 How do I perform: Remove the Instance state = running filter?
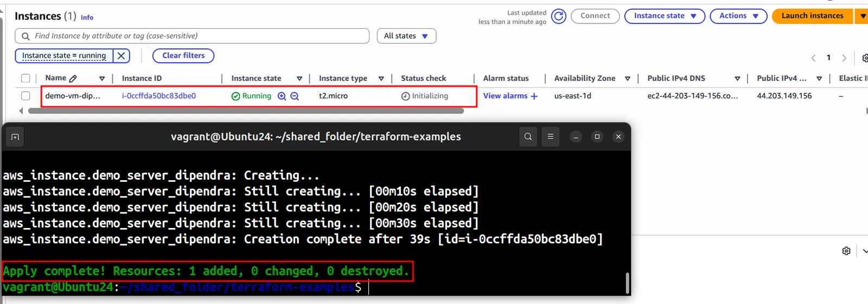coord(122,56)
